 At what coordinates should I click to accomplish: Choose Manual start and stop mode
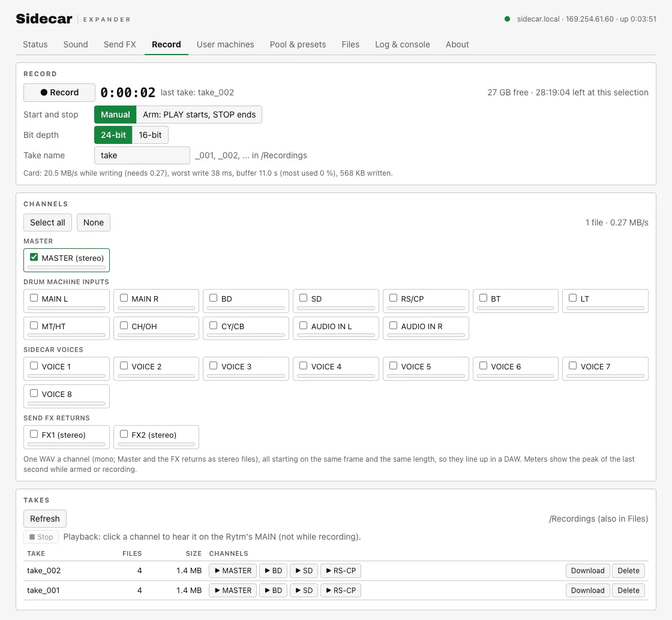coord(115,115)
